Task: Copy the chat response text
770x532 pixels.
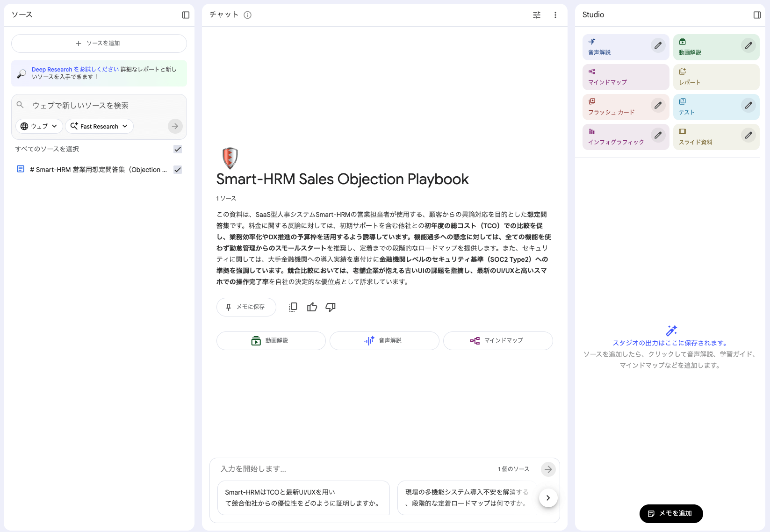Action: click(x=293, y=307)
